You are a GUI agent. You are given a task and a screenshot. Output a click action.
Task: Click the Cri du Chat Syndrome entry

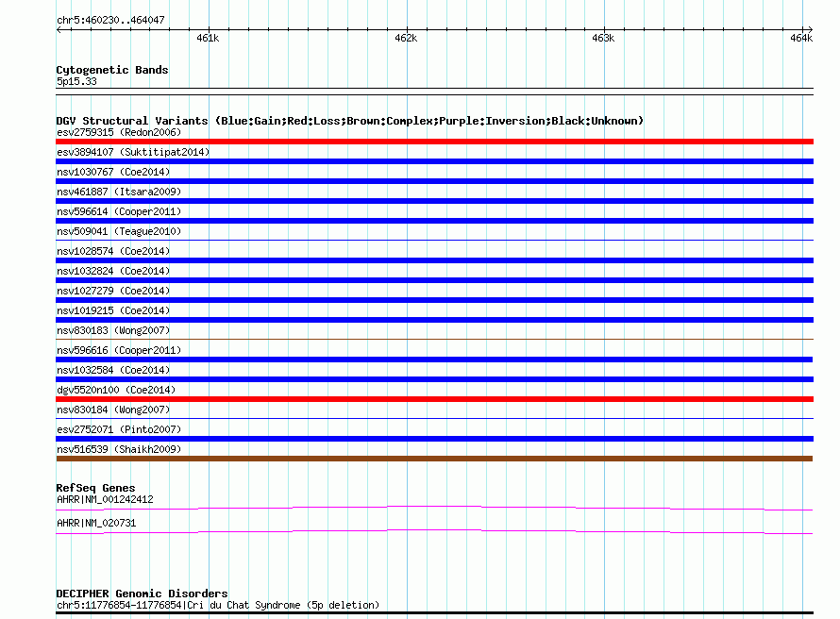tap(218, 605)
